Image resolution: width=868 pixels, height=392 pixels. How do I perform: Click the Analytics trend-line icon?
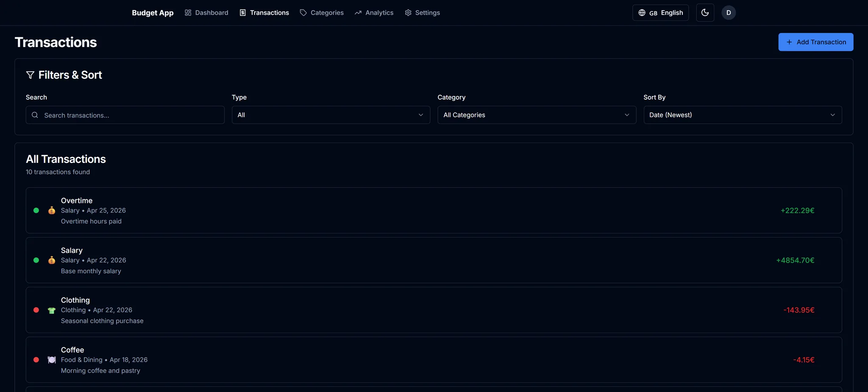[x=358, y=13]
